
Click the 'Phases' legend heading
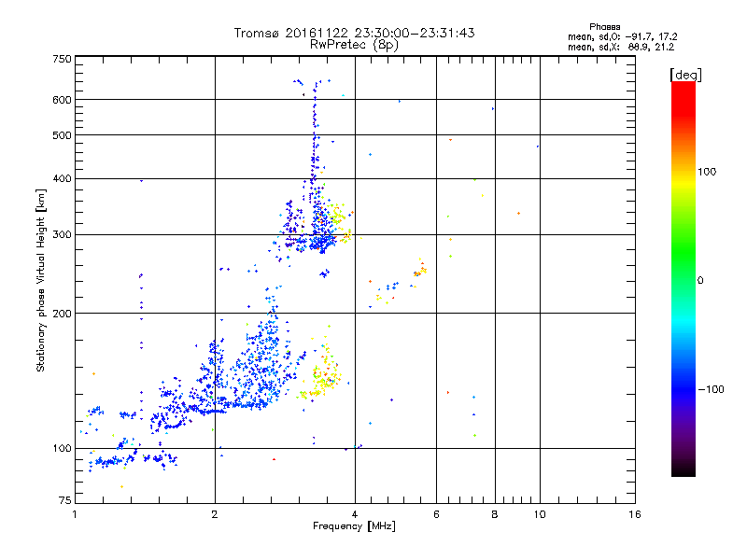[x=604, y=27]
